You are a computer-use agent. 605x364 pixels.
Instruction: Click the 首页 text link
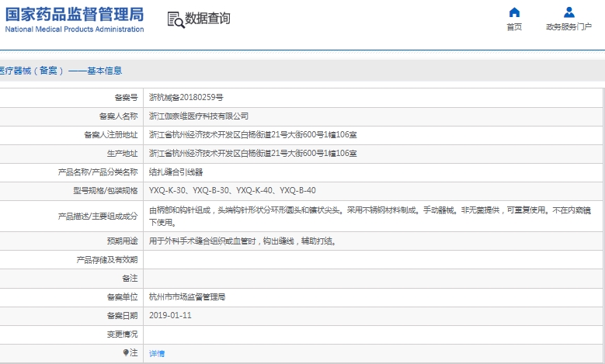point(514,26)
